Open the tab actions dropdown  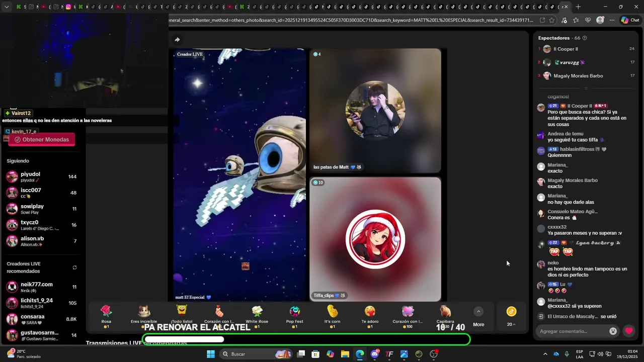pos(7,7)
